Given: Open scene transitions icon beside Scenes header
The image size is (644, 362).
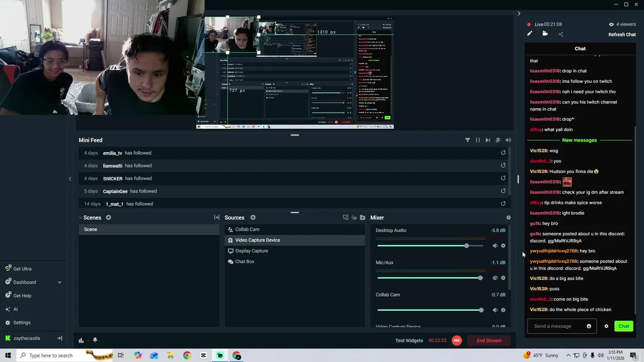Looking at the screenshot, I should [x=217, y=218].
